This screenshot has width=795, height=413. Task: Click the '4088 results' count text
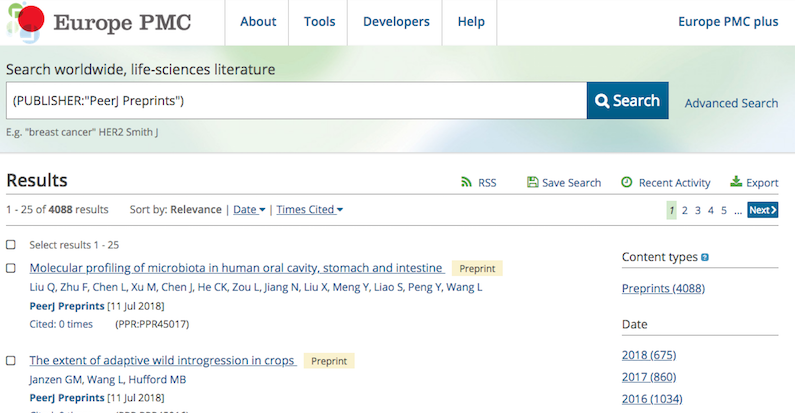click(78, 210)
